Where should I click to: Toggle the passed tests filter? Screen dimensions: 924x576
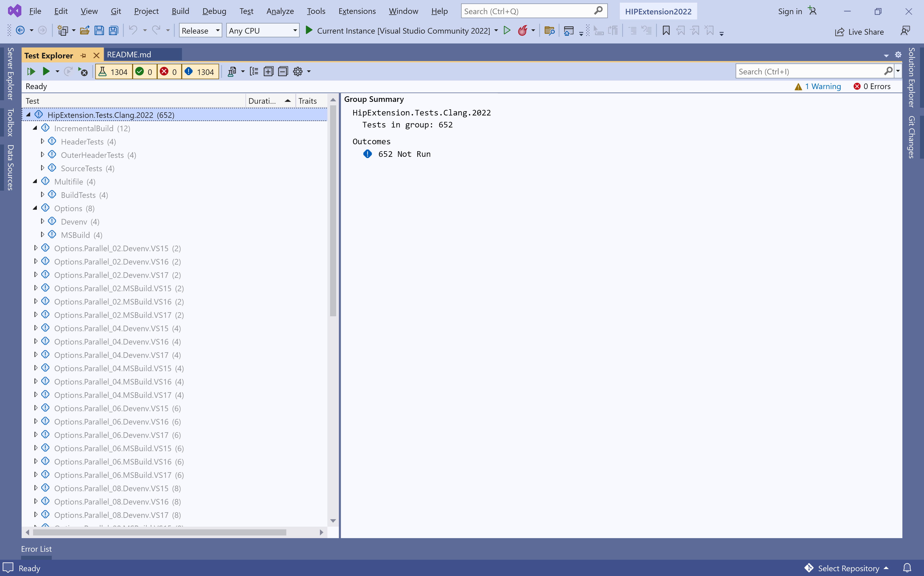click(144, 72)
